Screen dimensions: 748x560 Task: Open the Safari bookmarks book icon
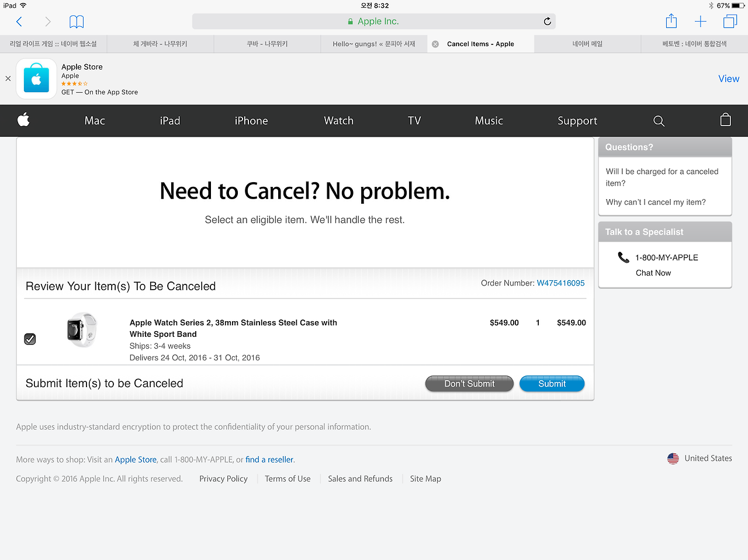point(77,22)
